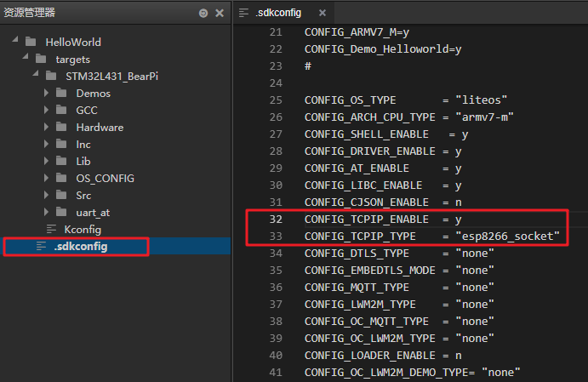This screenshot has width=588, height=382.
Task: Click CONFIG_CJSON_ENABLE on line 31
Action: point(367,202)
